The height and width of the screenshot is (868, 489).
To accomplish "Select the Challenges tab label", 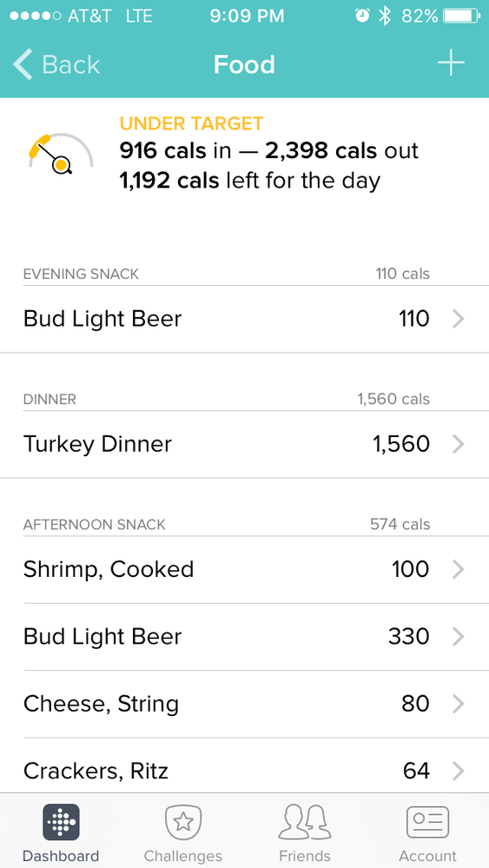I will 183,856.
